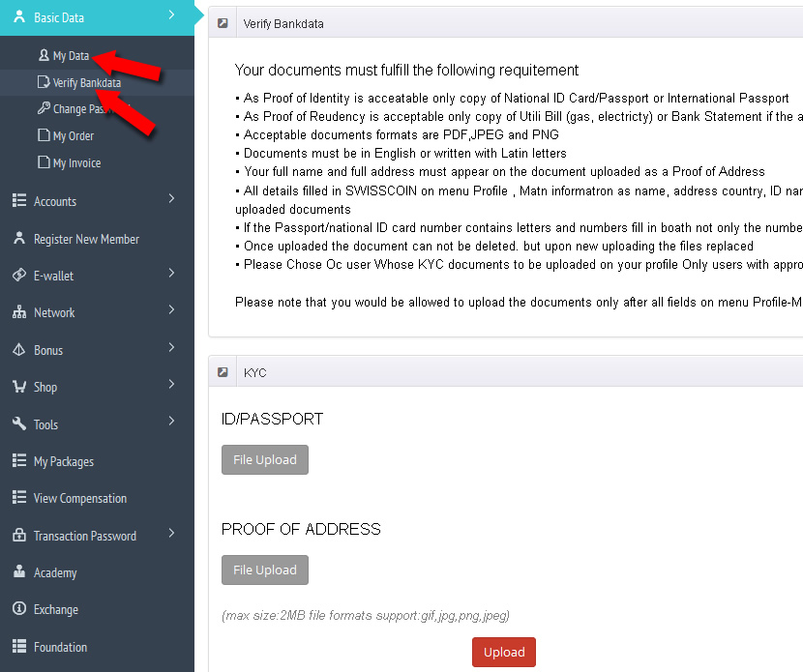803x672 pixels.
Task: Open My Data page
Action: pos(71,56)
